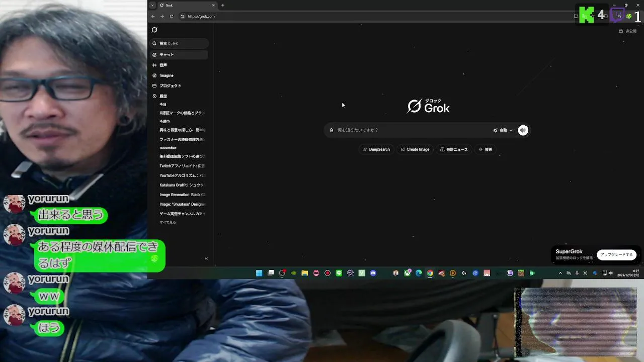The height and width of the screenshot is (362, 644).
Task: Click the Create Image button
Action: click(x=415, y=149)
